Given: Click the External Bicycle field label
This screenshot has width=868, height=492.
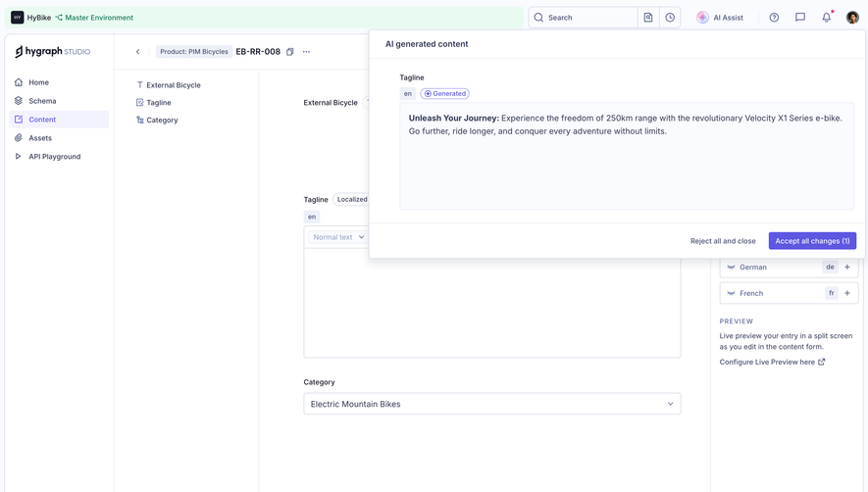Looking at the screenshot, I should 331,102.
